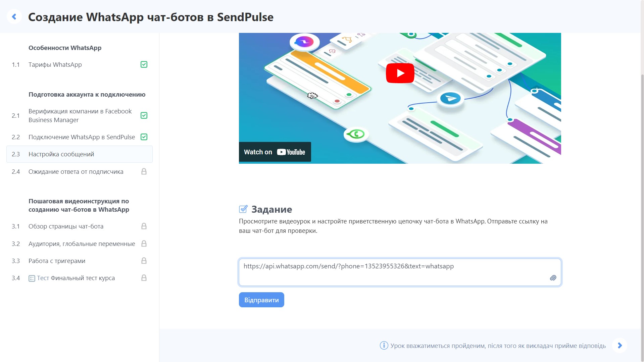Focus the chat-bot link answer field
The height and width of the screenshot is (362, 644).
(x=400, y=272)
